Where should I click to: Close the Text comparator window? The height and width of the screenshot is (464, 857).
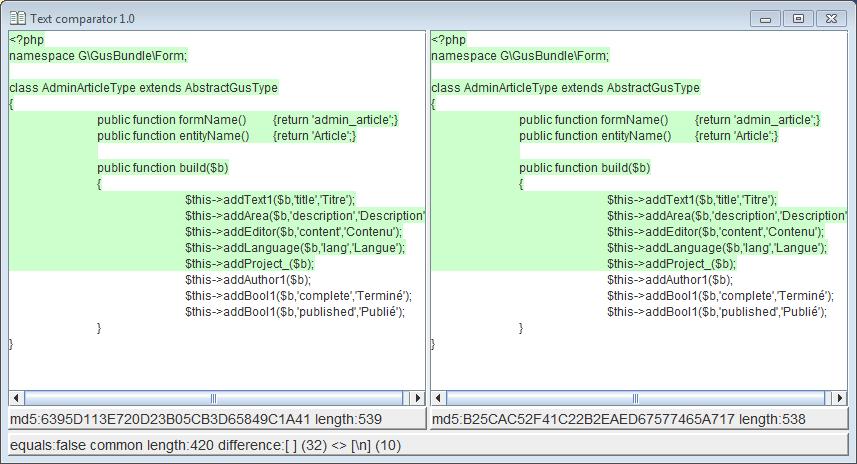831,19
